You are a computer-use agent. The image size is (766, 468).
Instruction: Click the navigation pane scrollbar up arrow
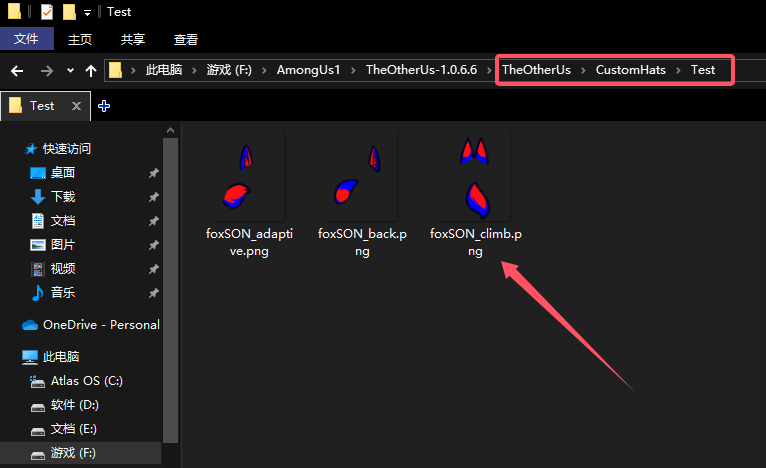[x=170, y=130]
